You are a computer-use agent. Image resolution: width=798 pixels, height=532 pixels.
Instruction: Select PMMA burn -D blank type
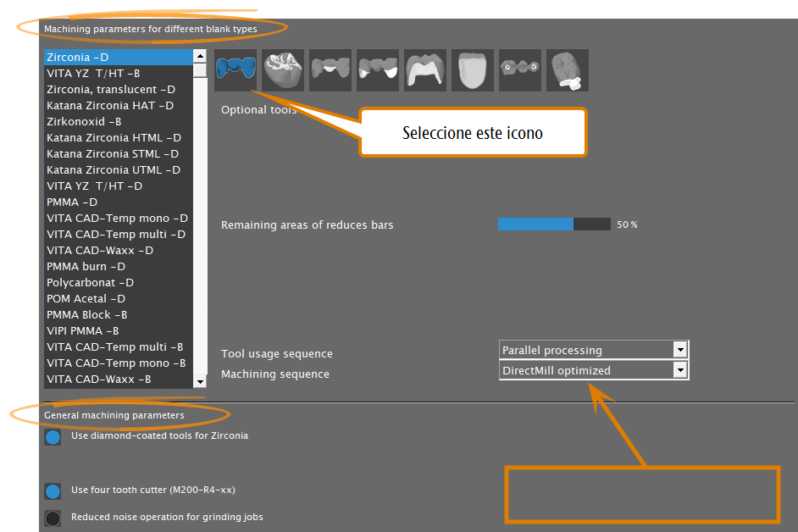tap(119, 266)
